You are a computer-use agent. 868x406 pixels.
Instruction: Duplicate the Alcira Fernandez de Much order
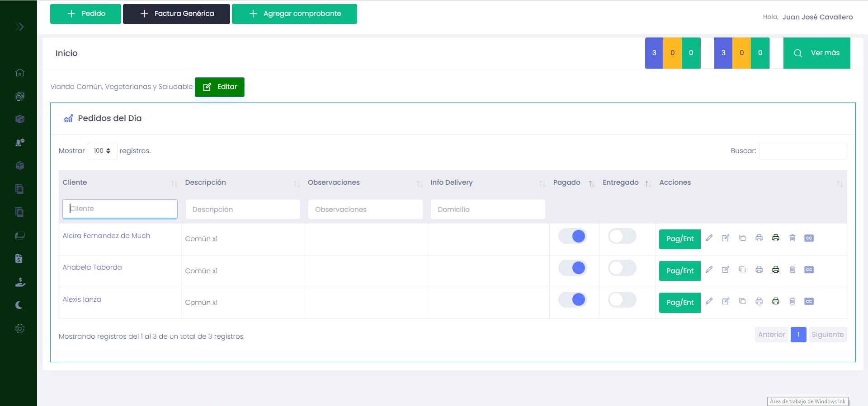click(x=742, y=238)
